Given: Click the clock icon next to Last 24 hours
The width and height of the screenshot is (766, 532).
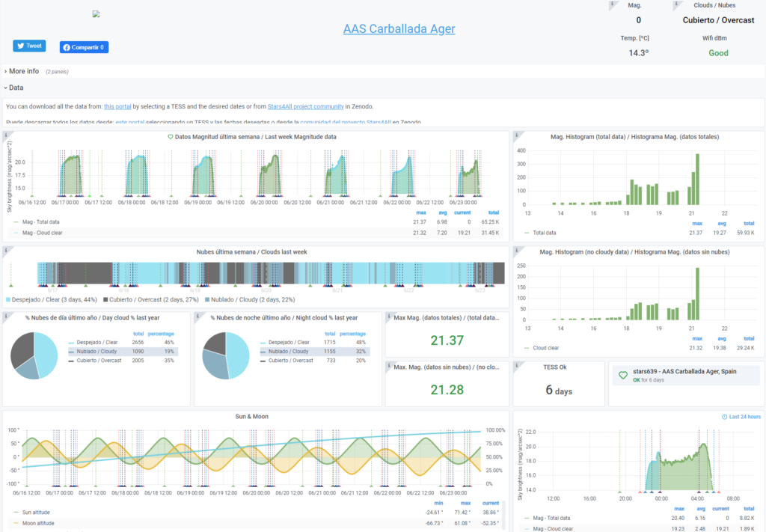Looking at the screenshot, I should [x=724, y=417].
